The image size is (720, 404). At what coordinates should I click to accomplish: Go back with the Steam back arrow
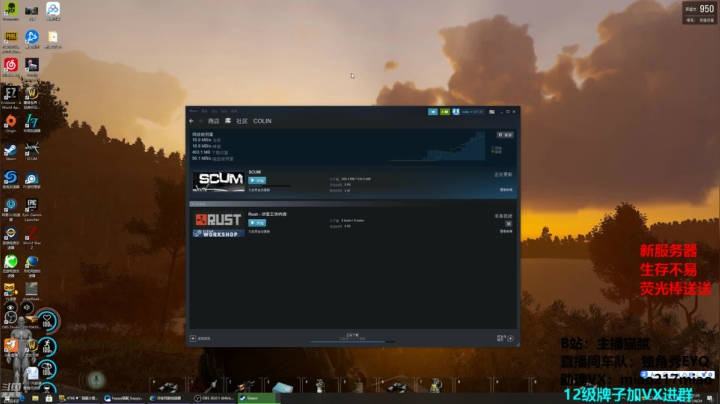(191, 121)
